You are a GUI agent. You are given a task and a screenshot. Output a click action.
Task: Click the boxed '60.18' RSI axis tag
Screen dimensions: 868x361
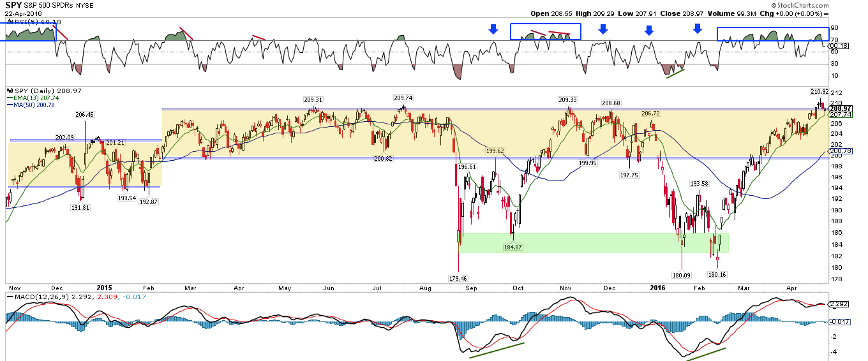point(839,46)
